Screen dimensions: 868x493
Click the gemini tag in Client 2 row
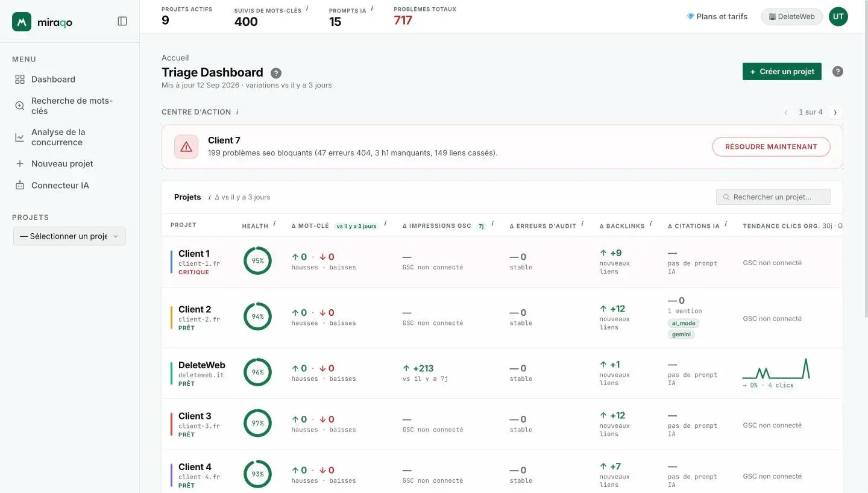pos(681,334)
